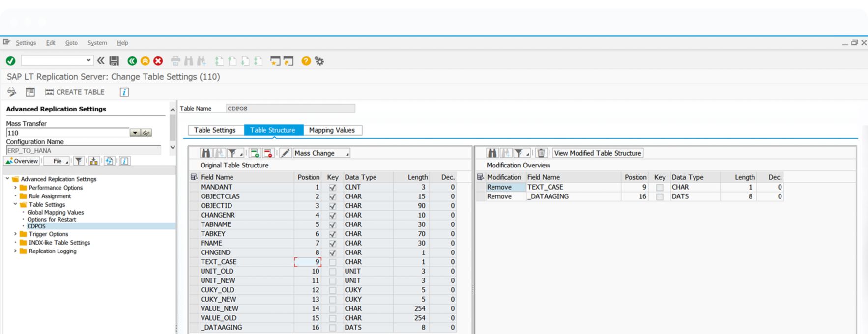Click the find binoculars icon in Original Table Structure
Image resolution: width=868 pixels, height=334 pixels.
[206, 153]
